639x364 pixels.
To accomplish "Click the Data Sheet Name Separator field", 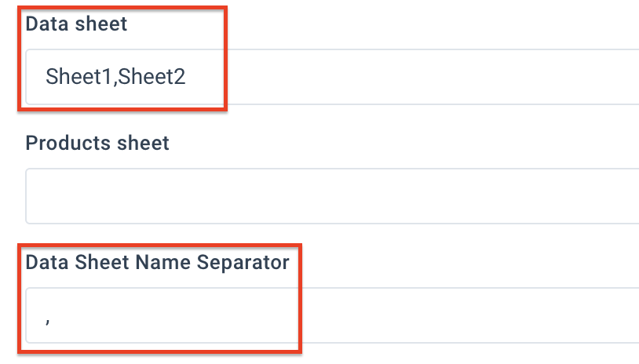I will click(x=330, y=315).
